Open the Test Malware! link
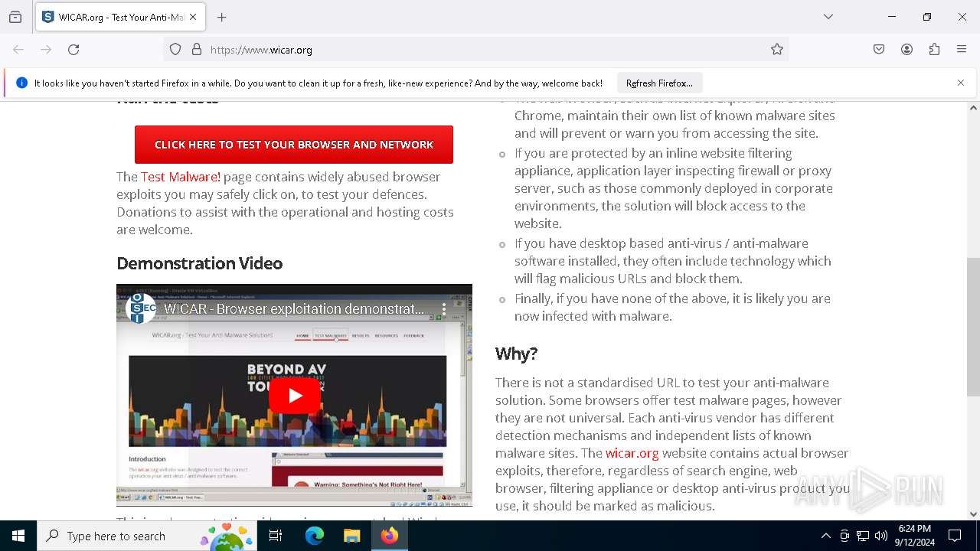The width and height of the screenshot is (980, 551). 181,177
